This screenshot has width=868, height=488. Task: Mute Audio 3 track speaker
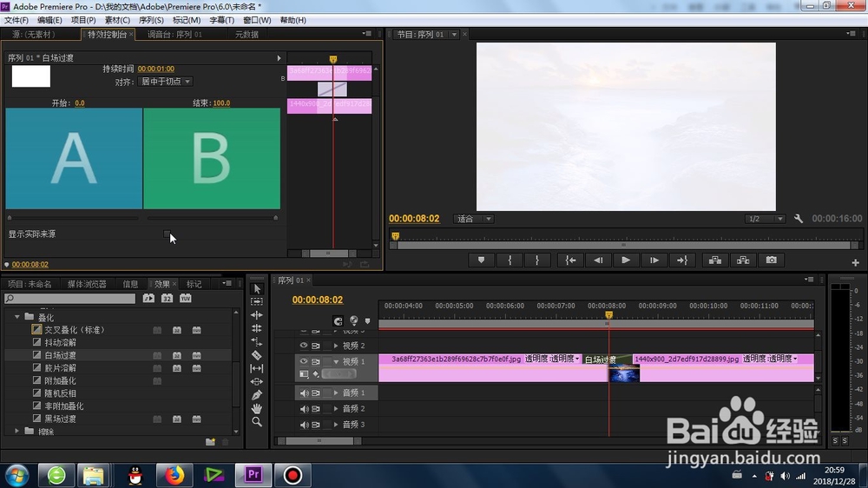(x=304, y=425)
